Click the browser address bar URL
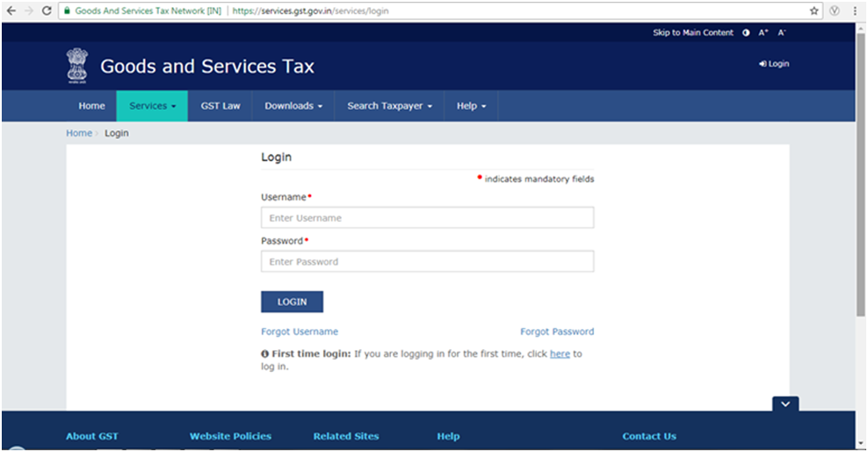The height and width of the screenshot is (452, 868). coord(310,11)
